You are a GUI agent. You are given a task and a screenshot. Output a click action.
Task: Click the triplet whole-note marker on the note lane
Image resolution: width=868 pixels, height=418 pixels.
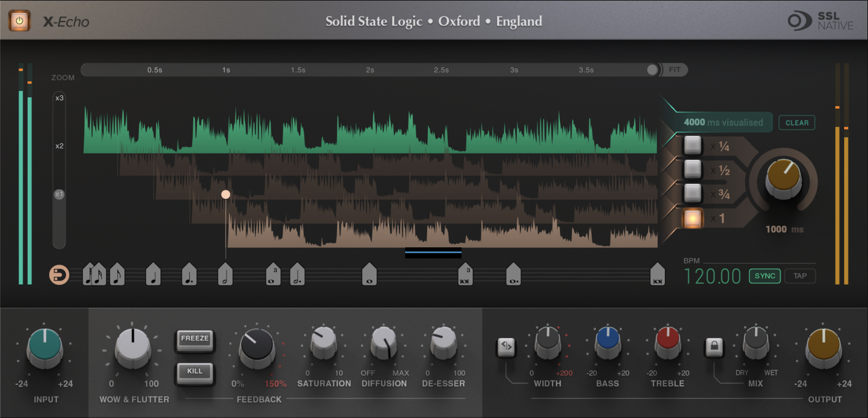click(274, 274)
